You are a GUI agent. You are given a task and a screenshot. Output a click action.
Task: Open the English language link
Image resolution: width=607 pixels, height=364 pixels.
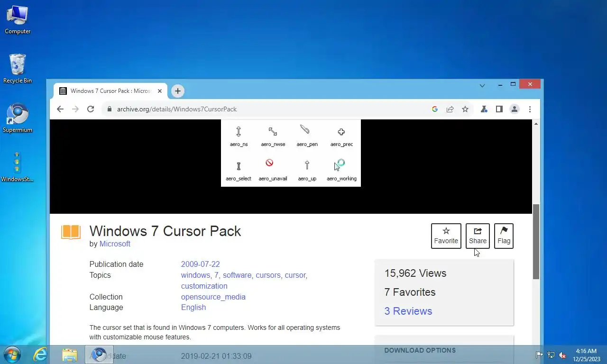click(193, 307)
